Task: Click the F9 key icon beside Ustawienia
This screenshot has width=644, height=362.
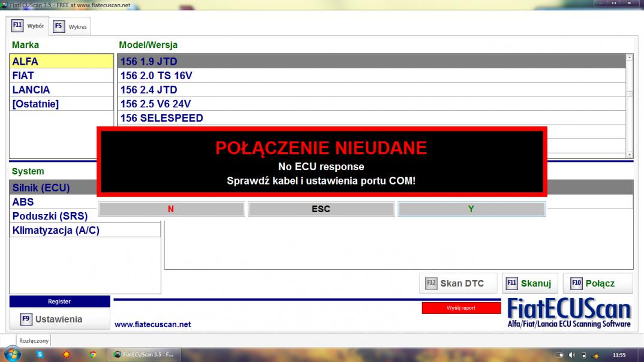Action: [26, 319]
